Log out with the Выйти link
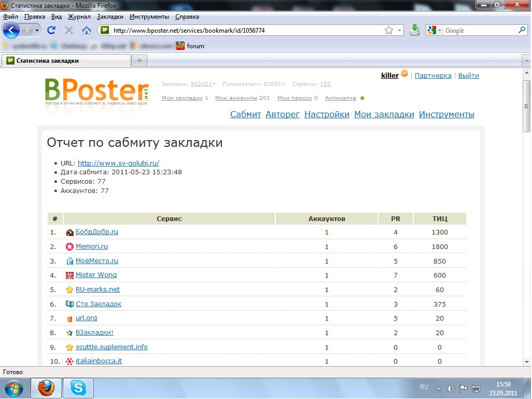Screen dimensions: 532x399 [469, 75]
